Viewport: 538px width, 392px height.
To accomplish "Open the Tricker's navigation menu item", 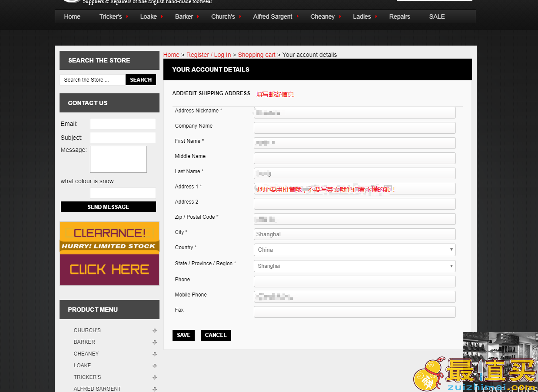I will 110,16.
